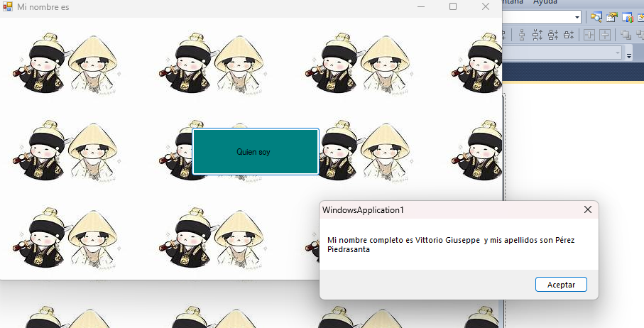Click Decrease Vertical Spacing icon
The height and width of the screenshot is (328, 644).
[x=553, y=35]
